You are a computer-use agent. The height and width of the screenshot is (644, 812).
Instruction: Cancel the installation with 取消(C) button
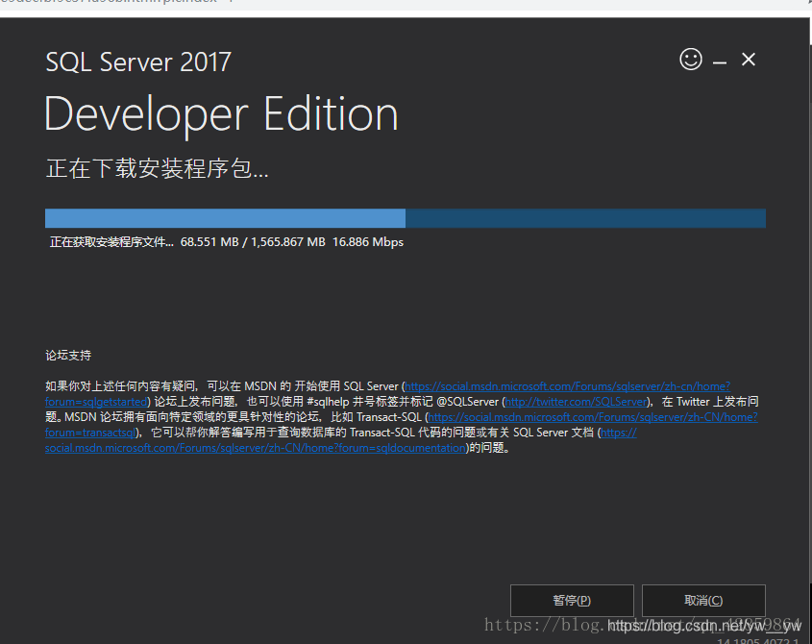pos(703,601)
